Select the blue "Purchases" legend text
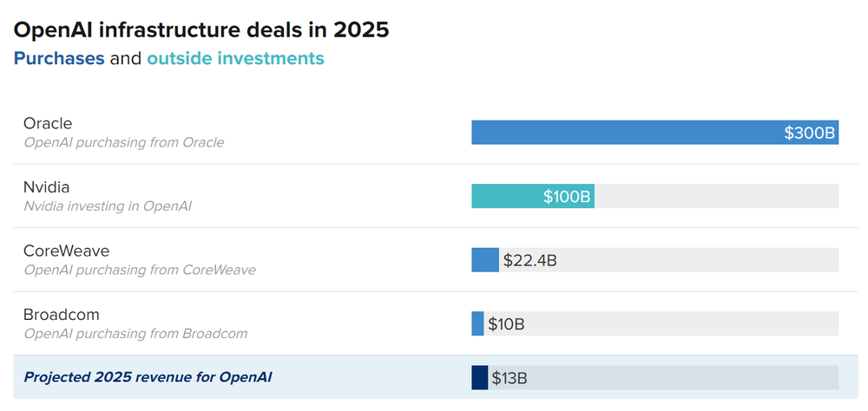This screenshot has height=411, width=868. click(x=59, y=59)
